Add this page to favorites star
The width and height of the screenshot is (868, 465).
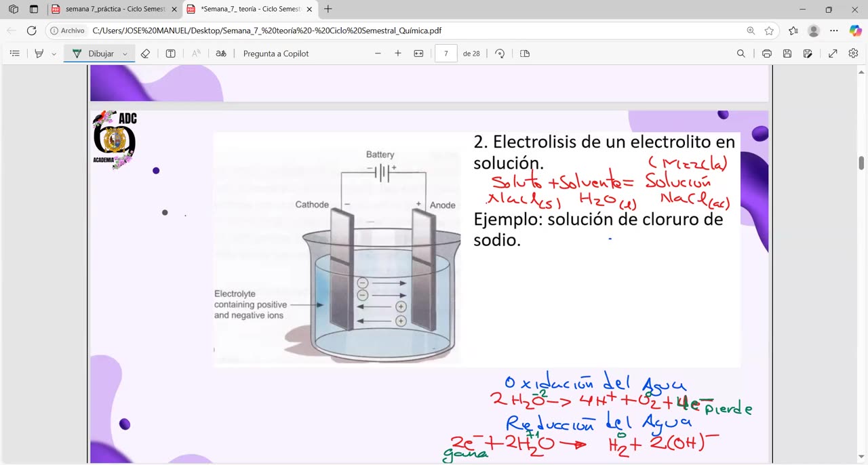[769, 31]
